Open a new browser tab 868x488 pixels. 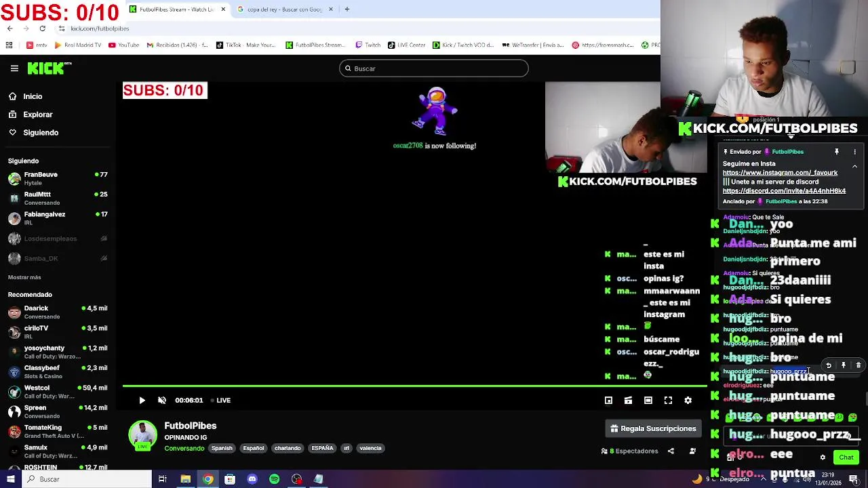[347, 9]
